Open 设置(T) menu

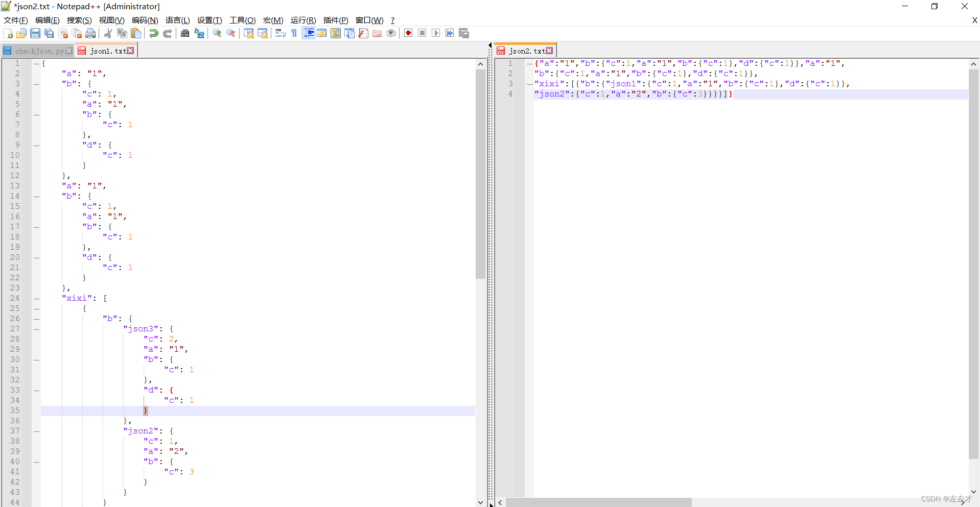209,20
